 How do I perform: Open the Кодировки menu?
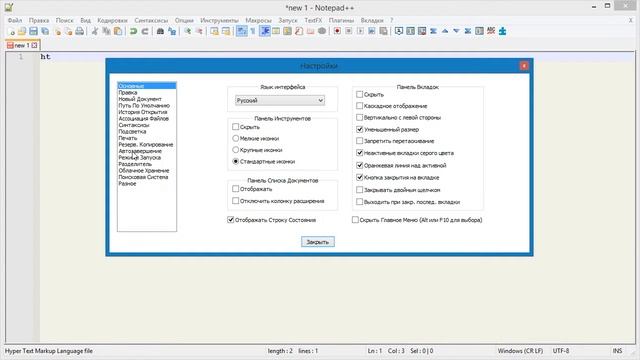point(112,20)
